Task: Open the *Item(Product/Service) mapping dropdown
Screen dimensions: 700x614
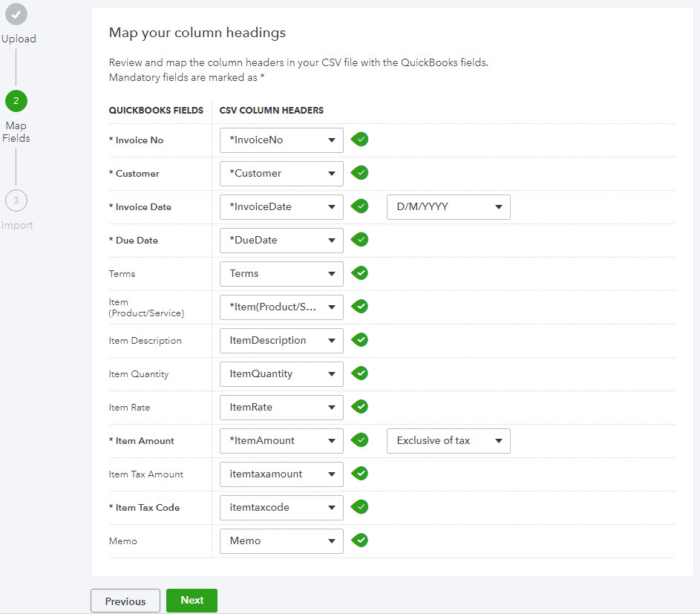Action: (x=281, y=307)
